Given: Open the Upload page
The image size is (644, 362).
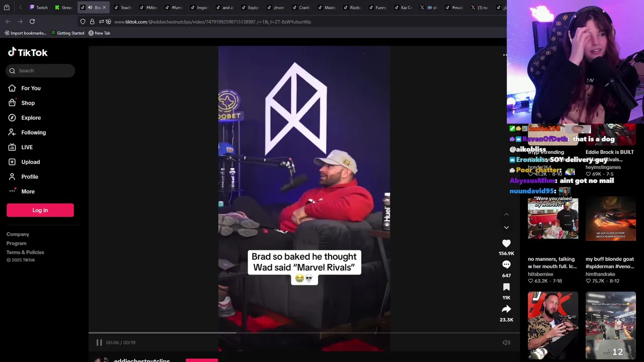Looking at the screenshot, I should pyautogui.click(x=24, y=162).
